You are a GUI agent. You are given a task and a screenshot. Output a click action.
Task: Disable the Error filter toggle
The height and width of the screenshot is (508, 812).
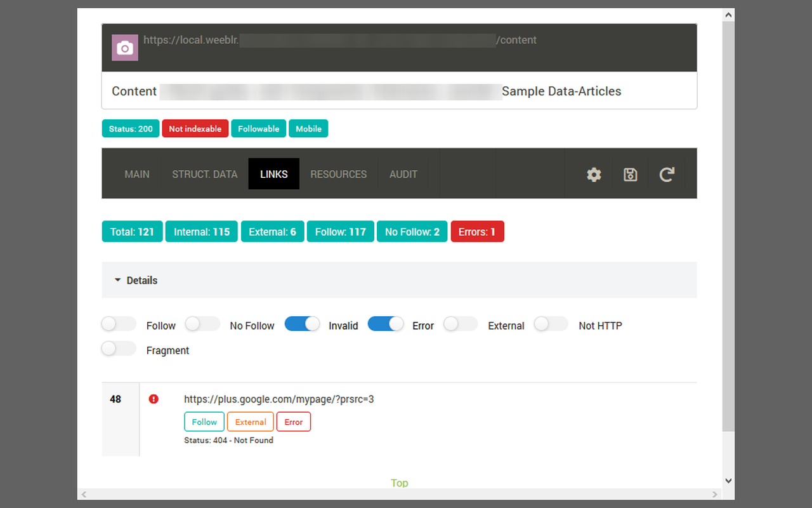coord(386,324)
